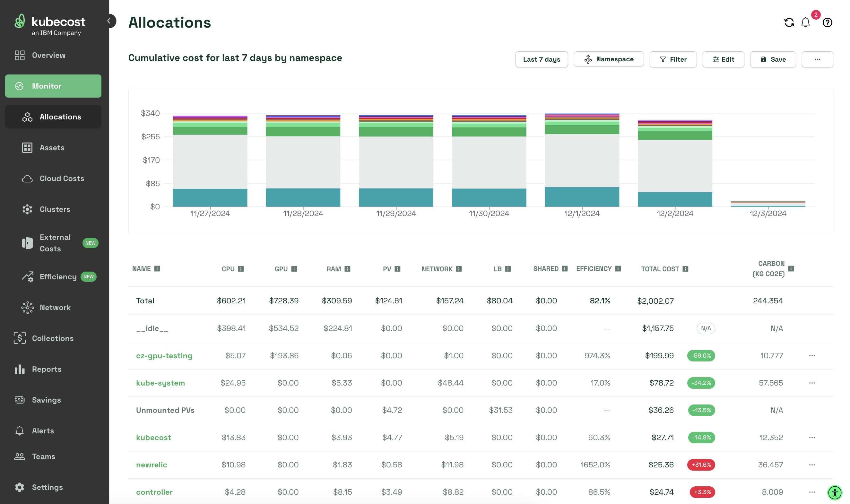Open the Network monitoring panel
The width and height of the screenshot is (850, 504).
[55, 307]
